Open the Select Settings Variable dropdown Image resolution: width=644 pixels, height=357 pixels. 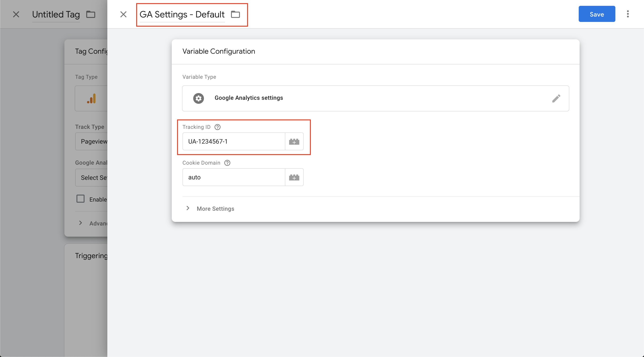(x=93, y=178)
